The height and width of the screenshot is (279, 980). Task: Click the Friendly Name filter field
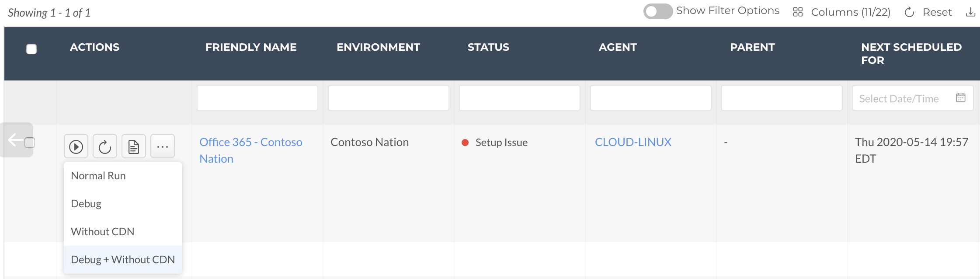click(x=257, y=98)
